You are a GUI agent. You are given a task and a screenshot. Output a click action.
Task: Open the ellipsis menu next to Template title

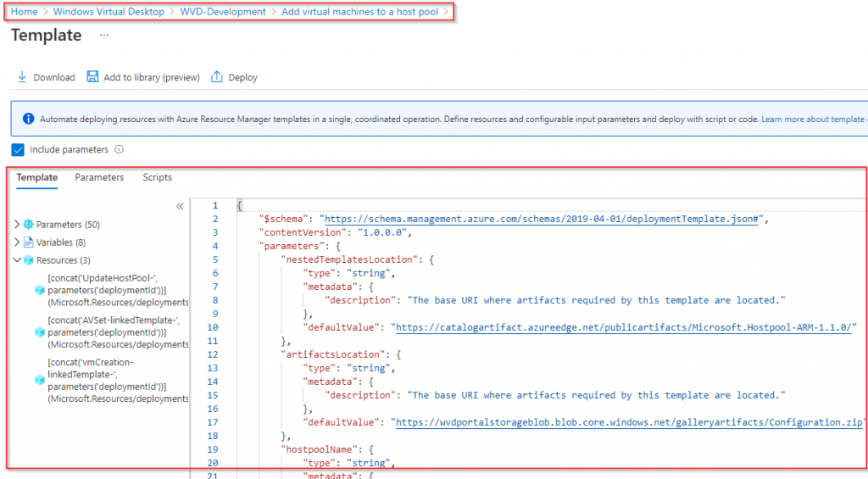104,35
